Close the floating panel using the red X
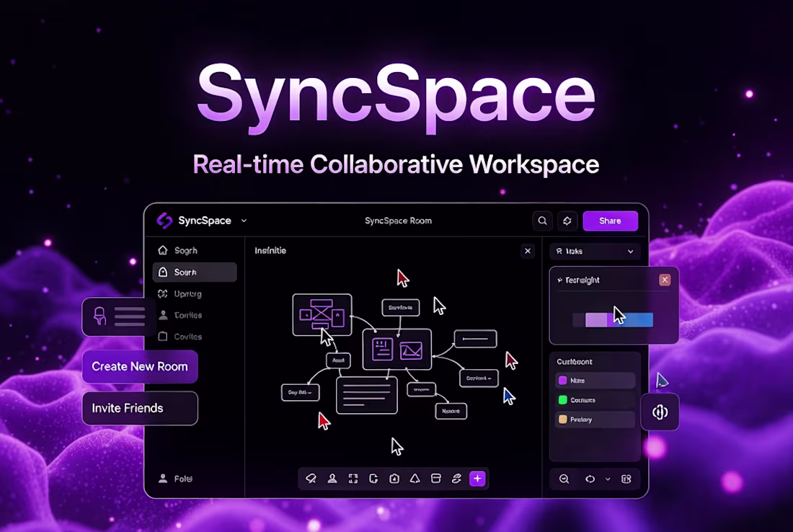 pyautogui.click(x=665, y=280)
